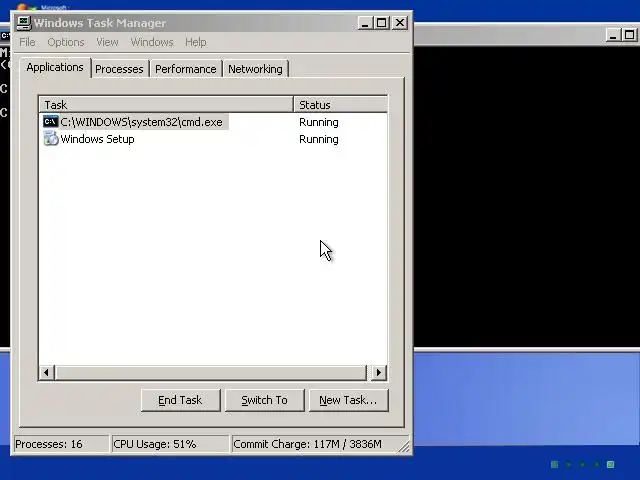640x480 pixels.
Task: Switch to the Processes tab
Action: coord(119,69)
